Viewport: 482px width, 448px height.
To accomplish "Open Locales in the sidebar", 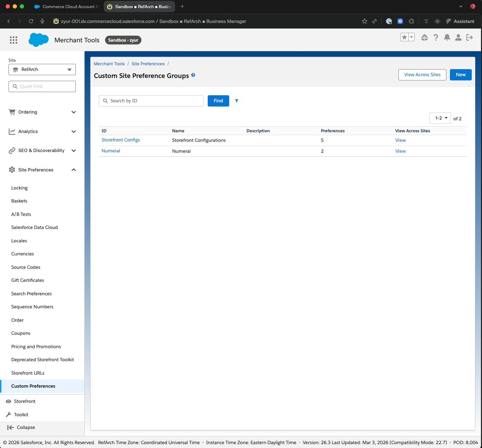I will (x=19, y=241).
